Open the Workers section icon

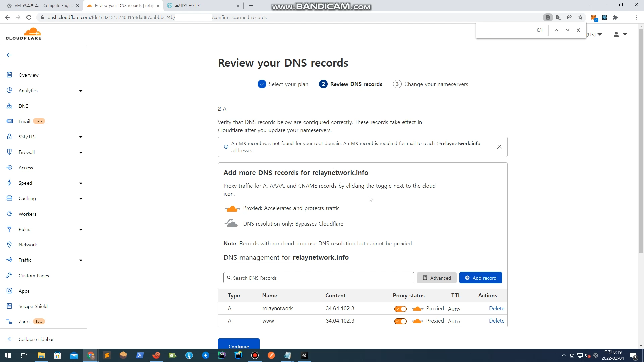click(9, 214)
